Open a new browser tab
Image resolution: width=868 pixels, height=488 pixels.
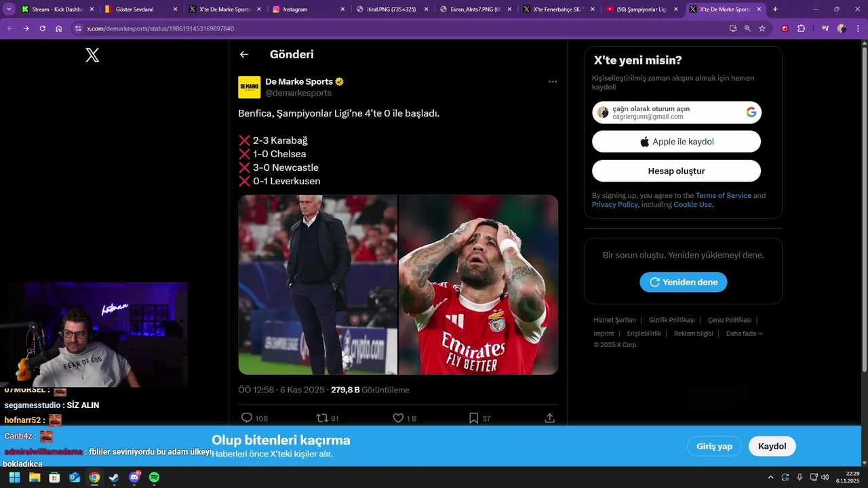(x=775, y=9)
